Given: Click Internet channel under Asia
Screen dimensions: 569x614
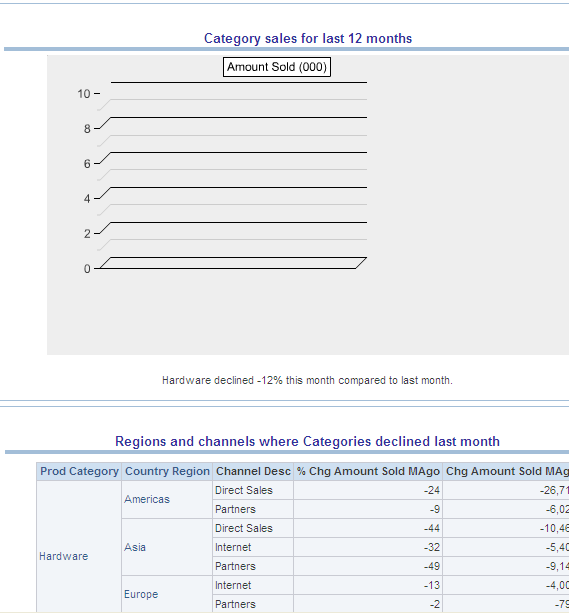Looking at the screenshot, I should (233, 547).
